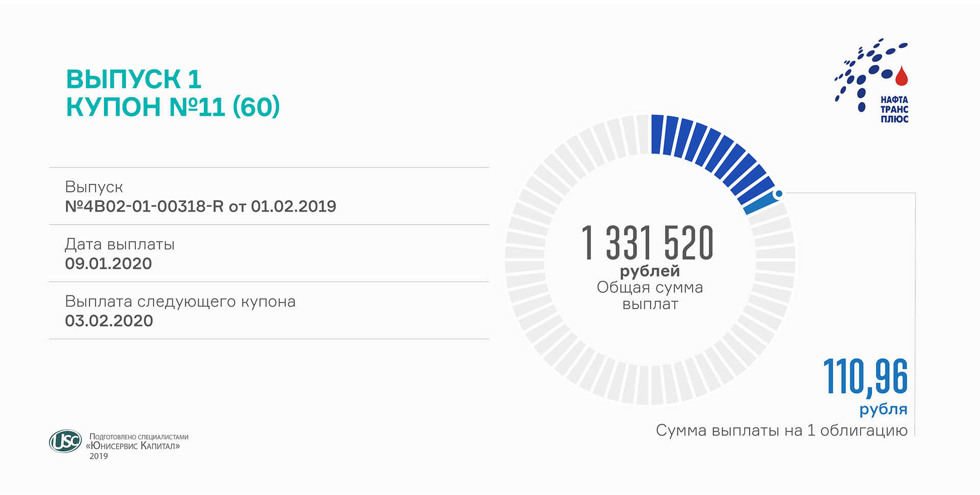Click the «Юнисервис Капитал» credit text
The image size is (980, 495).
[x=134, y=446]
